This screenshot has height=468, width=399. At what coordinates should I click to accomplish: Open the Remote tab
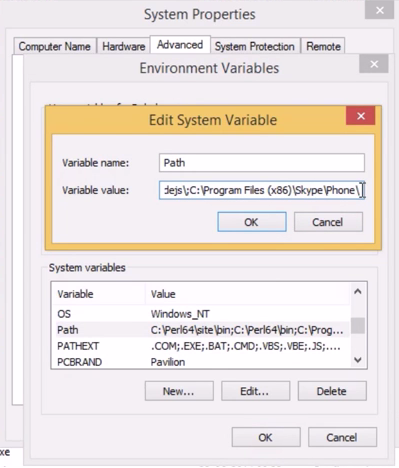tap(323, 46)
